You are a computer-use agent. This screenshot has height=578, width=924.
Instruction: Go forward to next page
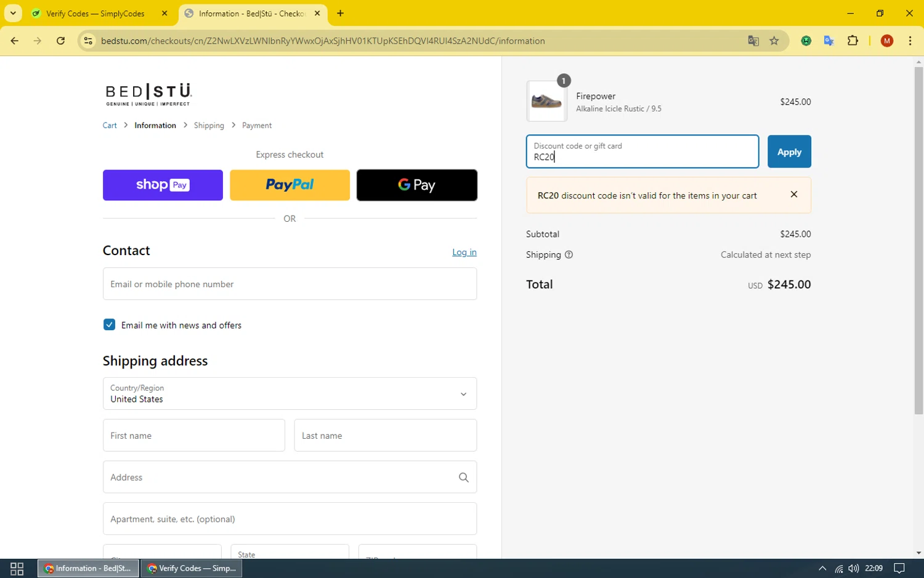(38, 41)
